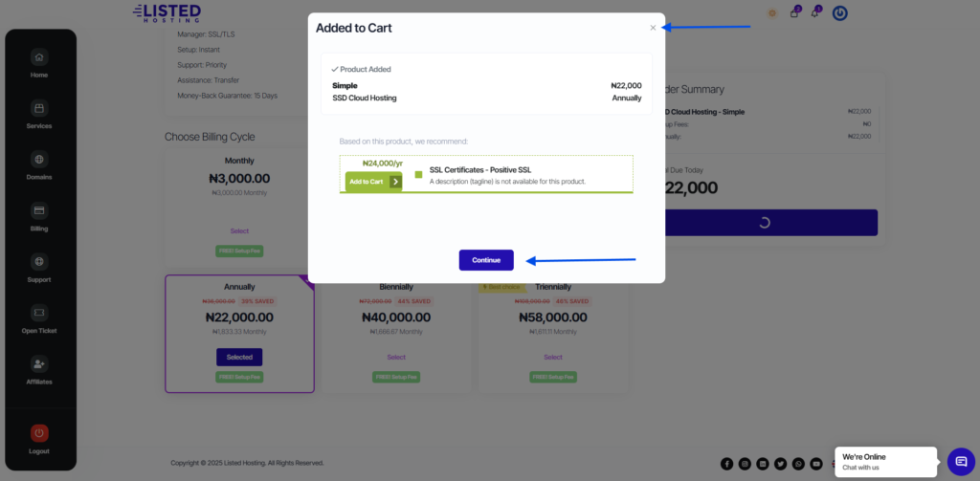980x481 pixels.
Task: Go to Domains in sidebar
Action: [x=39, y=160]
